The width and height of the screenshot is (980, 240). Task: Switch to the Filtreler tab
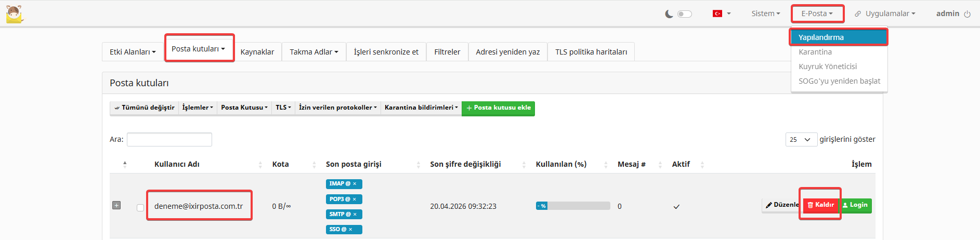pyautogui.click(x=447, y=52)
